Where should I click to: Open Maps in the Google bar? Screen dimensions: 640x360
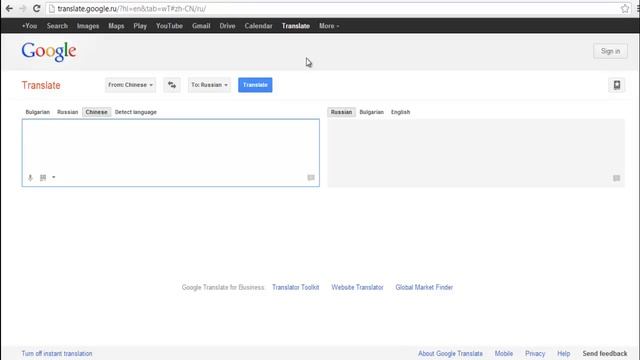[x=116, y=26]
